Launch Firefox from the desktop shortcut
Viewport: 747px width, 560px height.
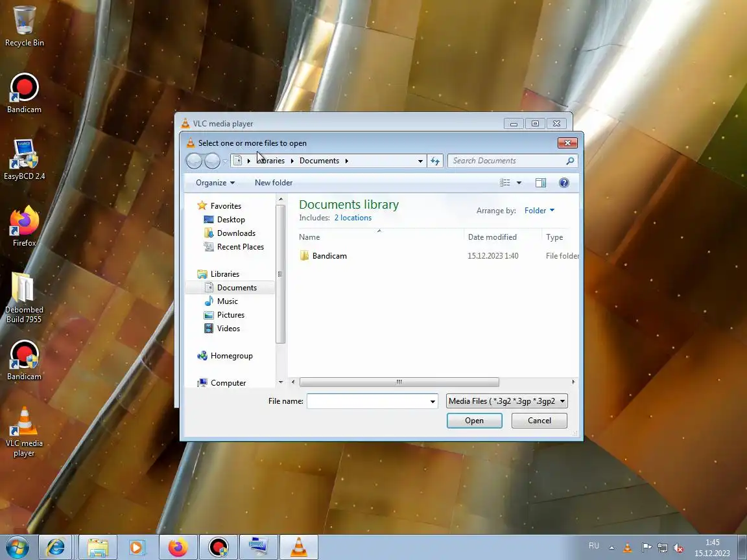tap(24, 226)
